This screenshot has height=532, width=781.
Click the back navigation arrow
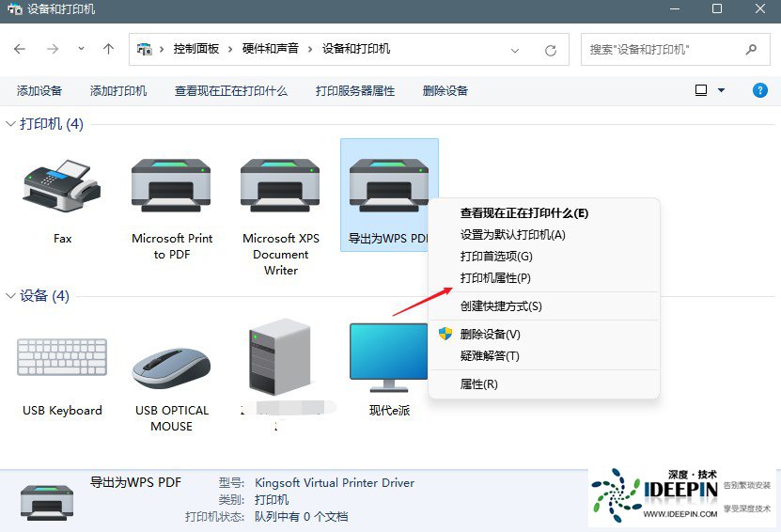click(x=20, y=49)
